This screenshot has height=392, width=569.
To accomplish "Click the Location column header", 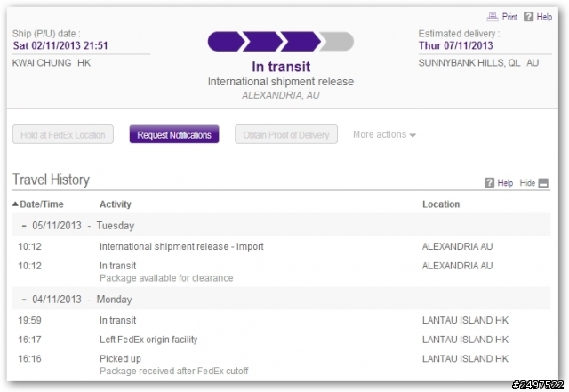I will click(441, 204).
